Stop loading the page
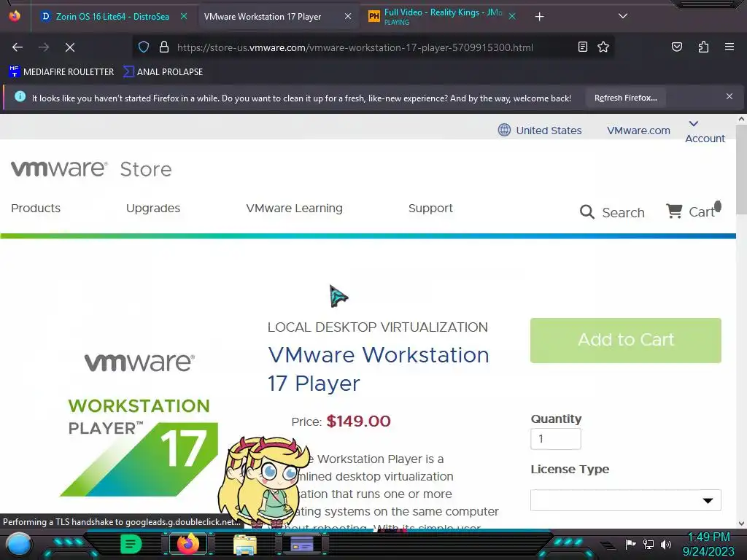747x560 pixels. [x=70, y=47]
